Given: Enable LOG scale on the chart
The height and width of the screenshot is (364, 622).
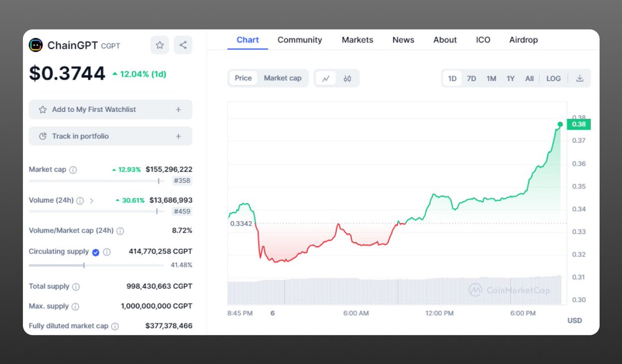Looking at the screenshot, I should pyautogui.click(x=553, y=78).
